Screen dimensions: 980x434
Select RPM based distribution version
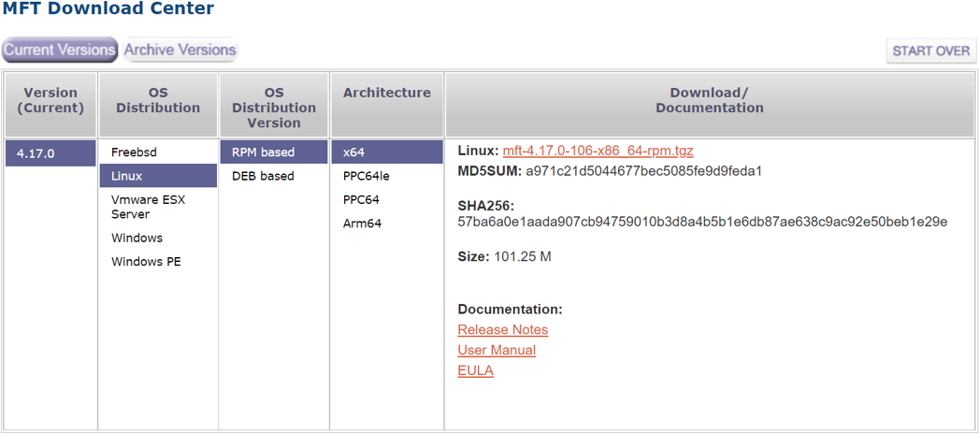click(263, 152)
